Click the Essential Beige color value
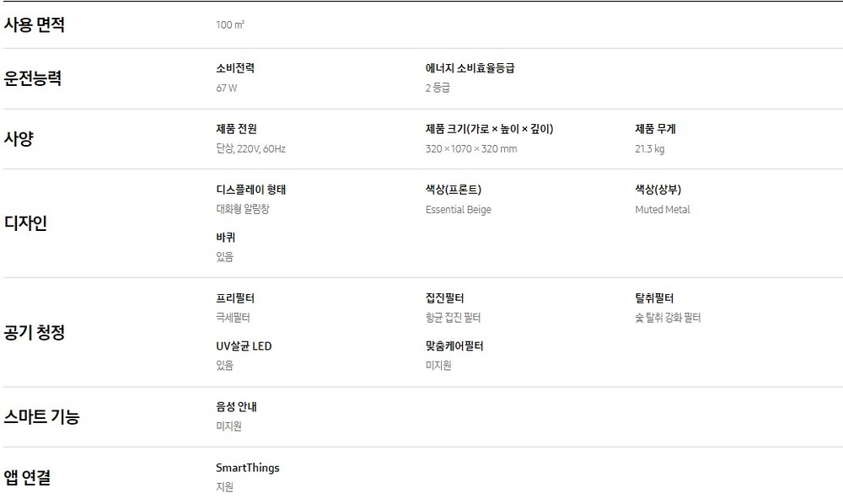Viewport: 843px width, 504px height. click(458, 210)
